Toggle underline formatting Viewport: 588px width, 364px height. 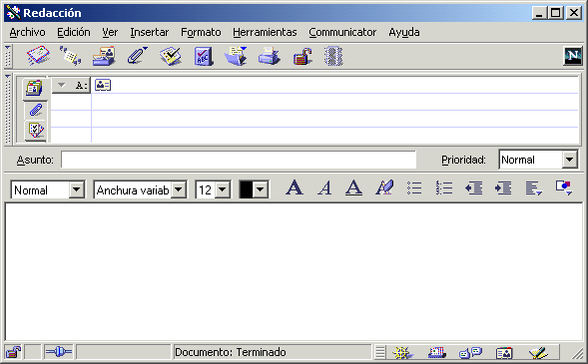coord(354,187)
